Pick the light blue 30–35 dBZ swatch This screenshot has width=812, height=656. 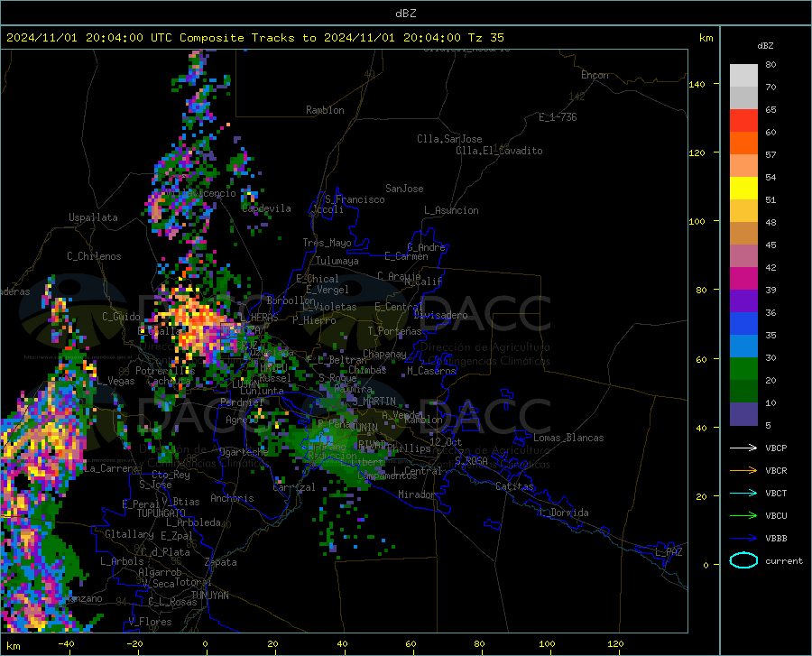743,346
